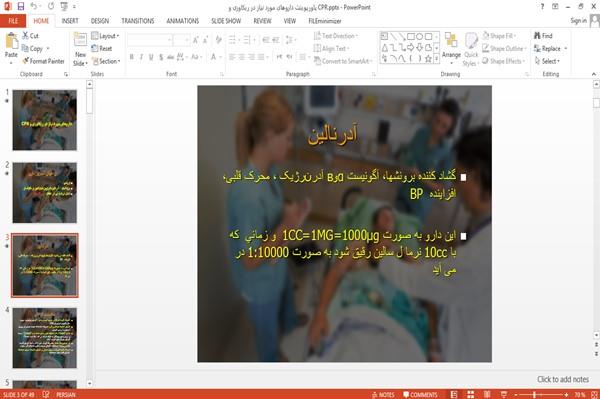The image size is (600, 399).
Task: Toggle Strikethrough formatting
Action: [171, 57]
